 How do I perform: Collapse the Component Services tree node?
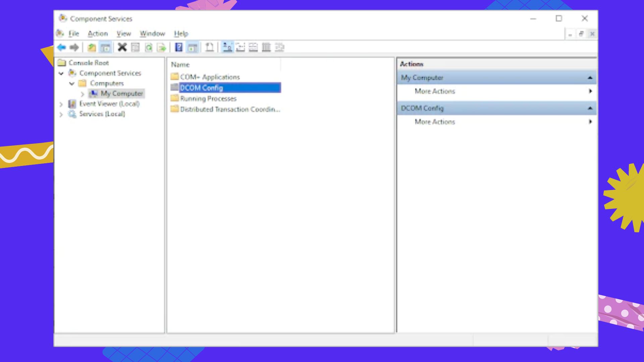[x=61, y=73]
